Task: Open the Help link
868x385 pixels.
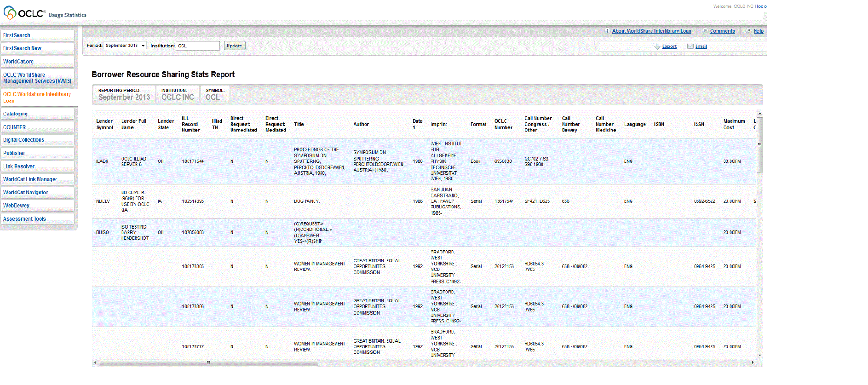Action: pyautogui.click(x=759, y=31)
